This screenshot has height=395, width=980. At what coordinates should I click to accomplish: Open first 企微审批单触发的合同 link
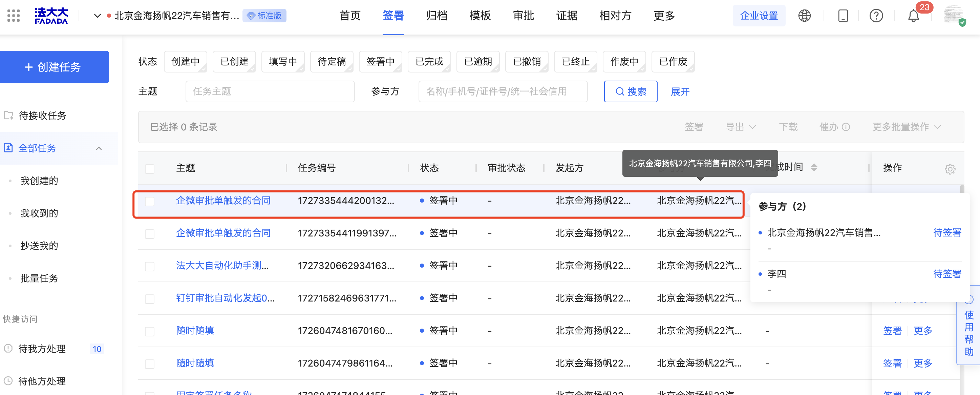point(223,201)
